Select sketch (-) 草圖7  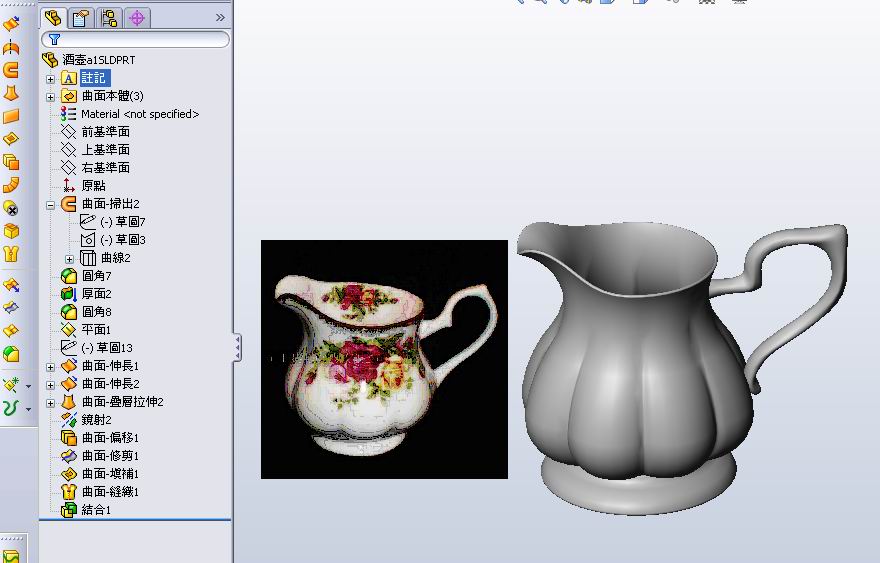coord(122,222)
